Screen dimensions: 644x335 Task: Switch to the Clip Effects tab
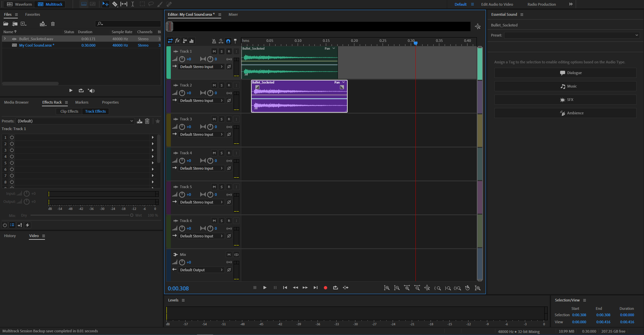click(x=69, y=111)
